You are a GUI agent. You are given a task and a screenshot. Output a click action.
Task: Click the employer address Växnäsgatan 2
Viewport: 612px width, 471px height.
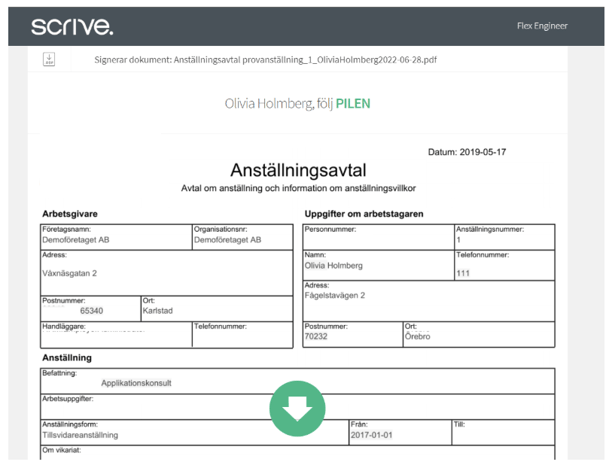[x=70, y=272]
